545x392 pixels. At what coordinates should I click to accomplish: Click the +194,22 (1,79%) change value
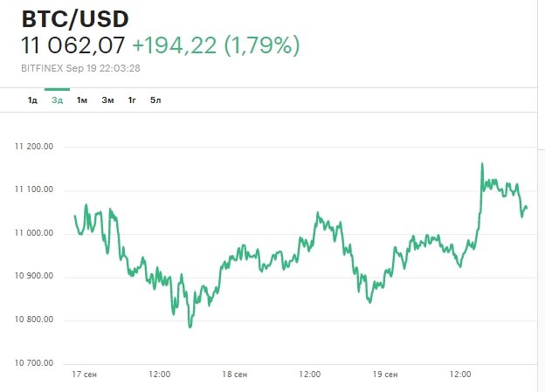click(x=224, y=46)
